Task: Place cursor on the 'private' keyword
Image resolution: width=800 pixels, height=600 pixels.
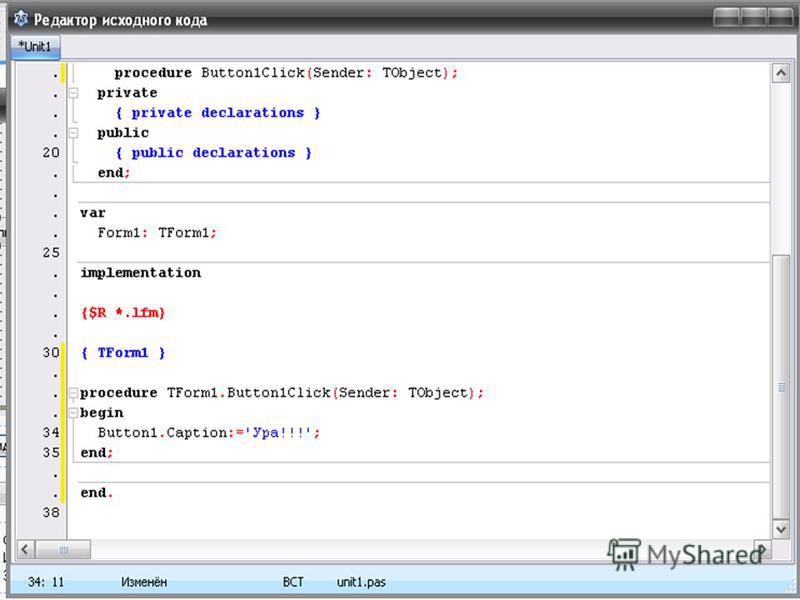Action: click(128, 93)
